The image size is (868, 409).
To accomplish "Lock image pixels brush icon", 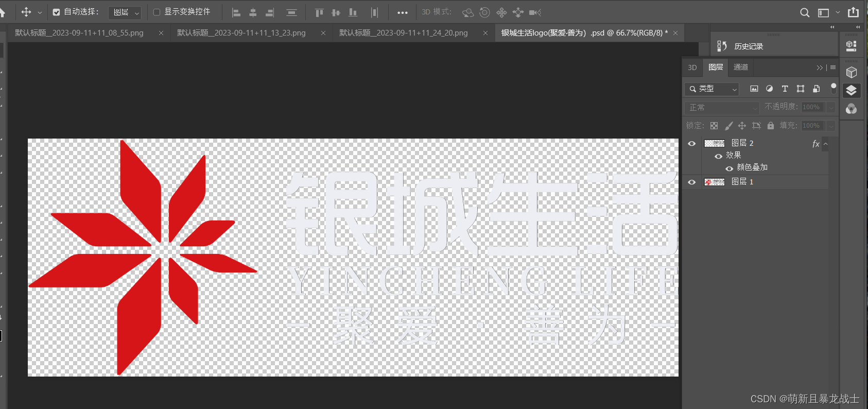I will 728,126.
